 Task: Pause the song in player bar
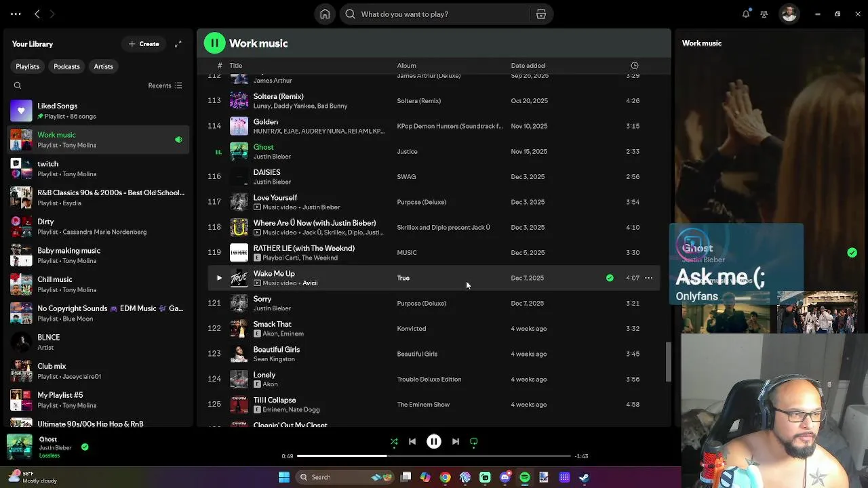click(434, 441)
